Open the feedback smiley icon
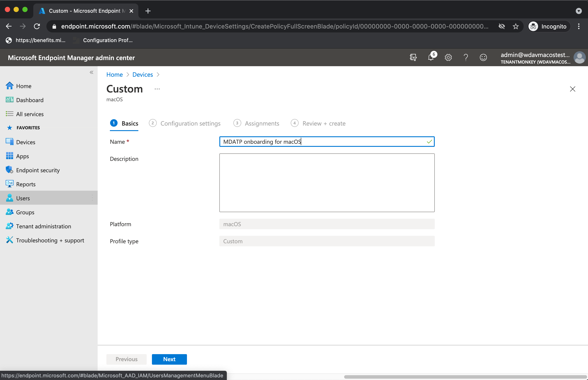588x380 pixels. click(x=483, y=57)
